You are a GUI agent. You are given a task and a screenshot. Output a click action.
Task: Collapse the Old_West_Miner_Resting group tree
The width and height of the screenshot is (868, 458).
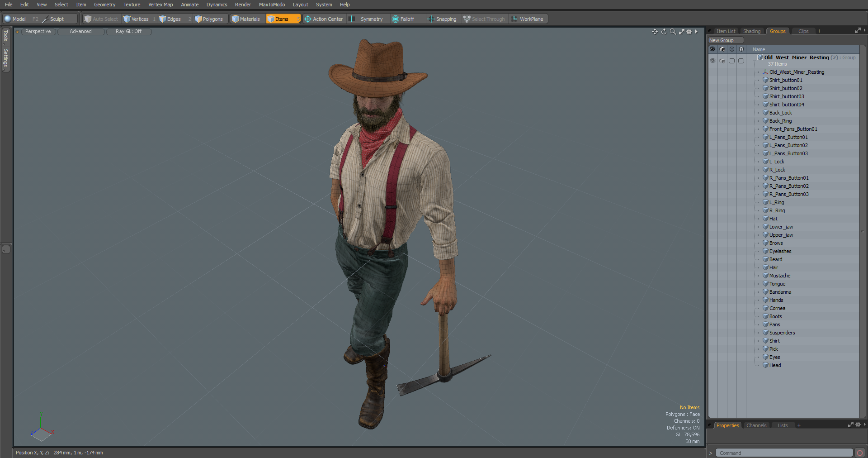click(x=754, y=61)
